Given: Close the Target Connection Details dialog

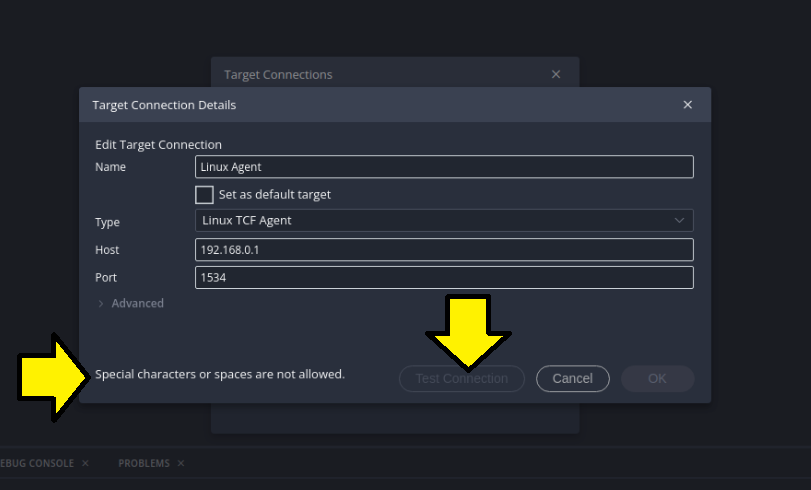Looking at the screenshot, I should (x=687, y=105).
